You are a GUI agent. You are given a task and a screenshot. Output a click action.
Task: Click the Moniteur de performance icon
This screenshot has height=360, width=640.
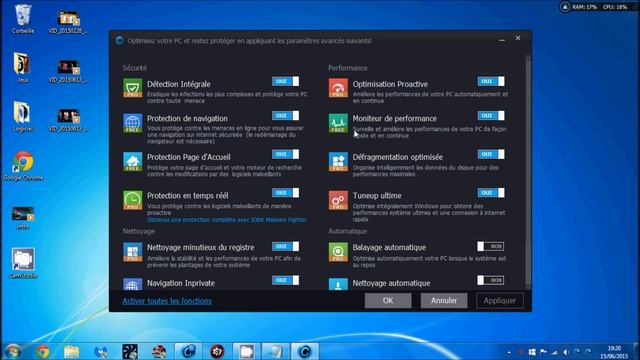coord(338,123)
